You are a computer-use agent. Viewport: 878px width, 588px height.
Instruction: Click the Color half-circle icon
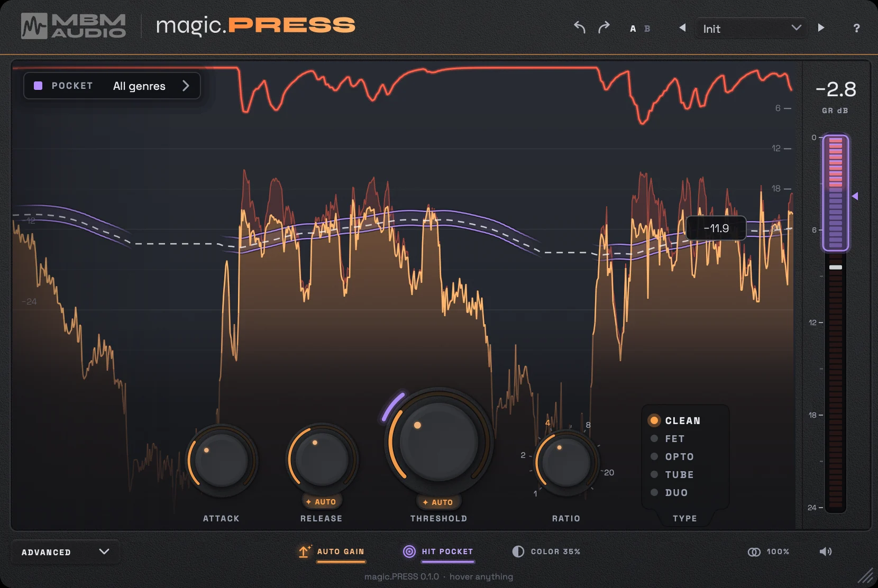tap(518, 552)
